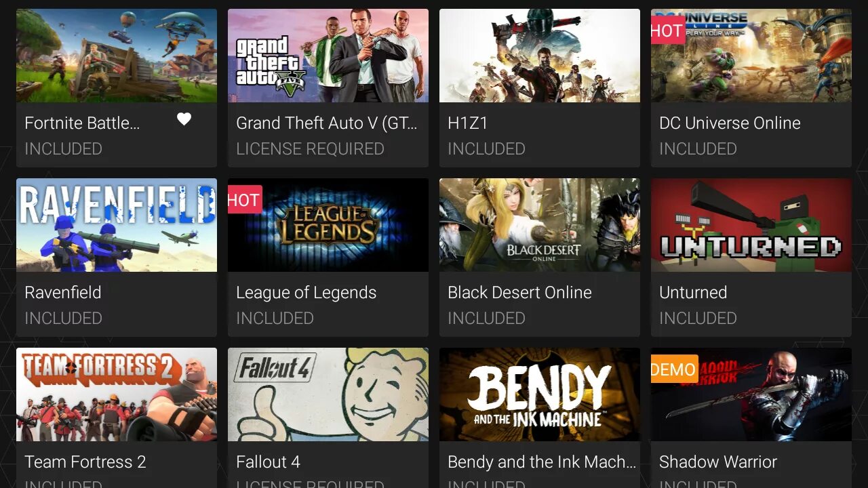Image resolution: width=868 pixels, height=488 pixels.
Task: Click the HOT badge on League of Legends
Action: tap(245, 200)
